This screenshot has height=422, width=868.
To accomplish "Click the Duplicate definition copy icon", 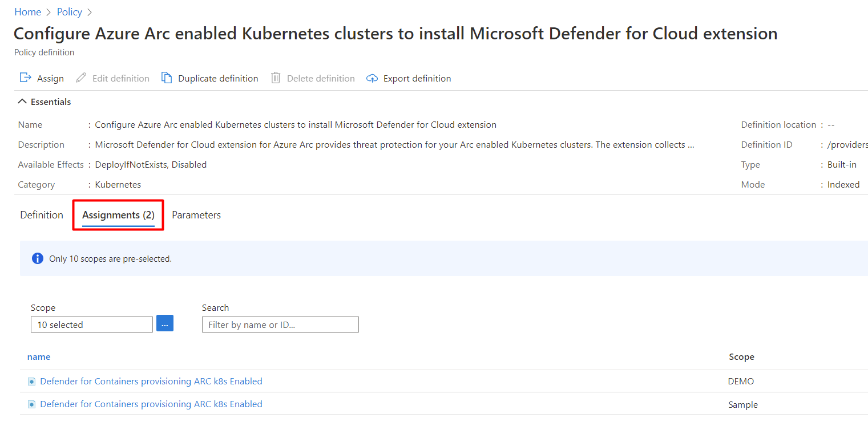I will (167, 78).
